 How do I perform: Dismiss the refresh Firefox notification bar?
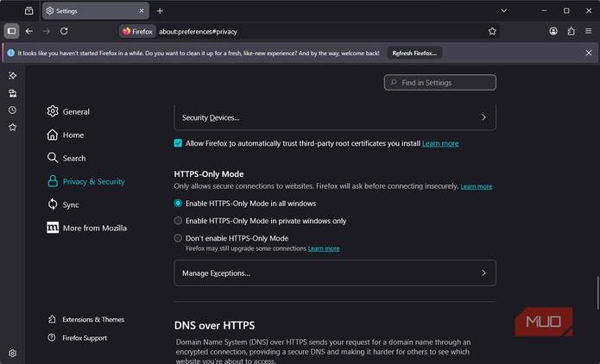(x=589, y=53)
